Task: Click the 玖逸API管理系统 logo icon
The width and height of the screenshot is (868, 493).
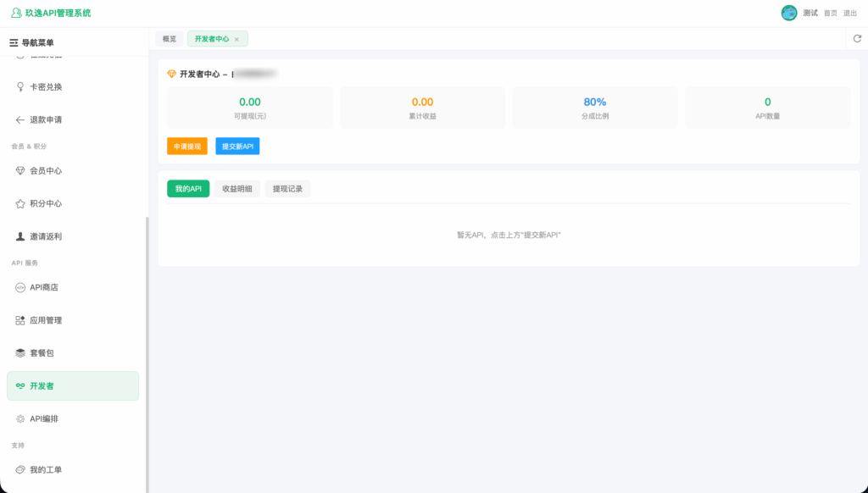Action: pyautogui.click(x=16, y=13)
